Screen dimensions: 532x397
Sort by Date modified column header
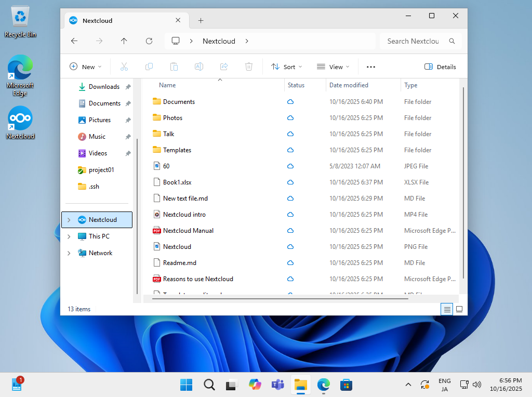coord(349,85)
